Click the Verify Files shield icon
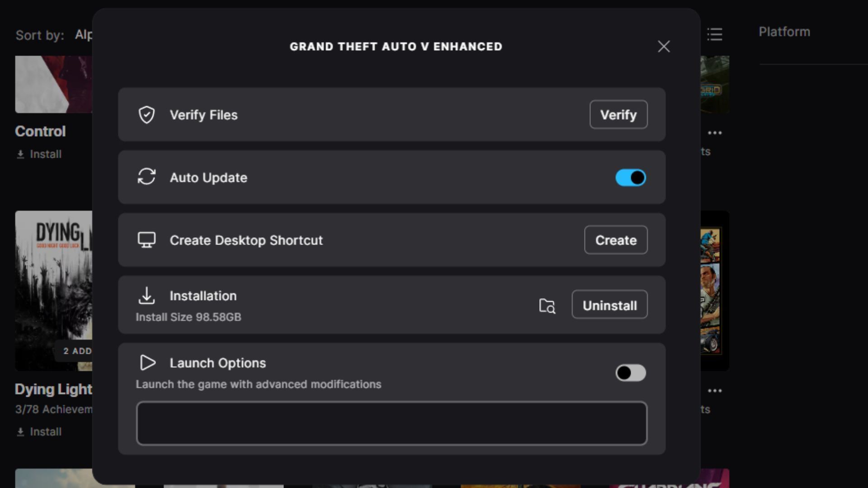The image size is (868, 488). 146,115
